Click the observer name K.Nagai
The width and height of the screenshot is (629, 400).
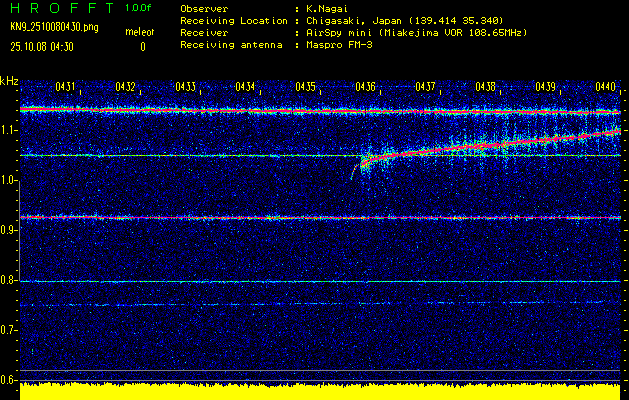pos(326,8)
